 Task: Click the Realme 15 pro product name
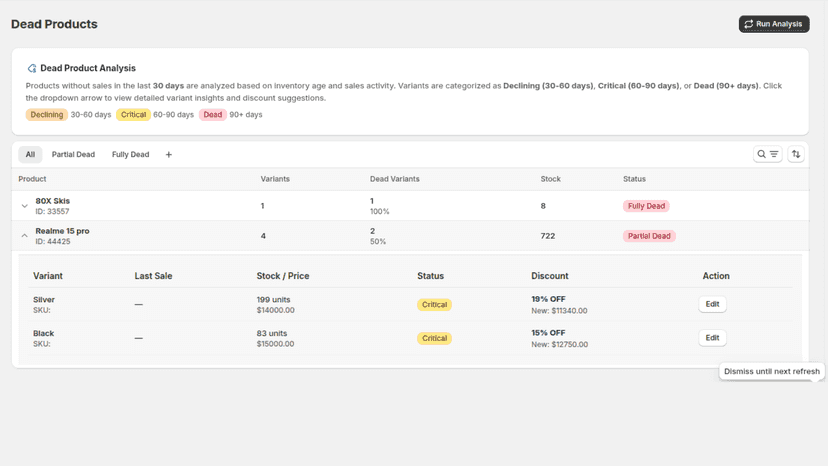pos(62,231)
